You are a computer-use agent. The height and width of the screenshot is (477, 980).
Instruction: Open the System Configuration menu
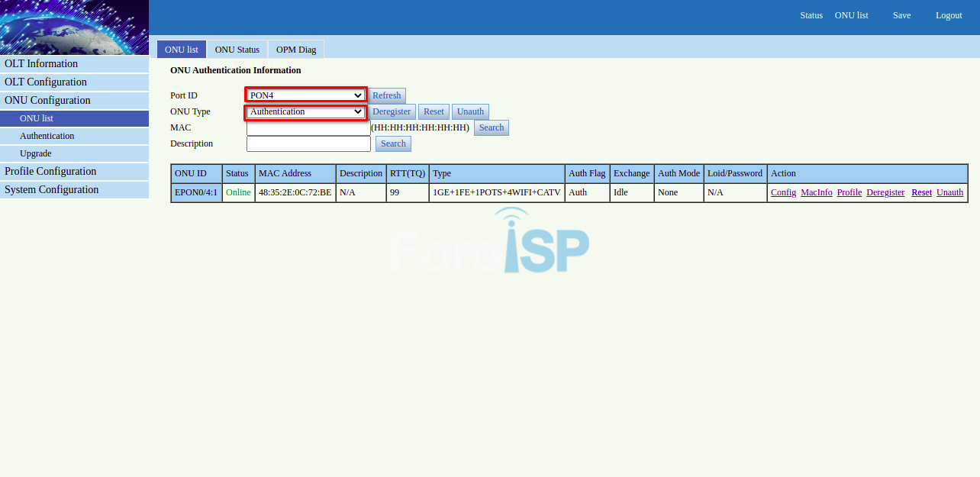(x=74, y=190)
